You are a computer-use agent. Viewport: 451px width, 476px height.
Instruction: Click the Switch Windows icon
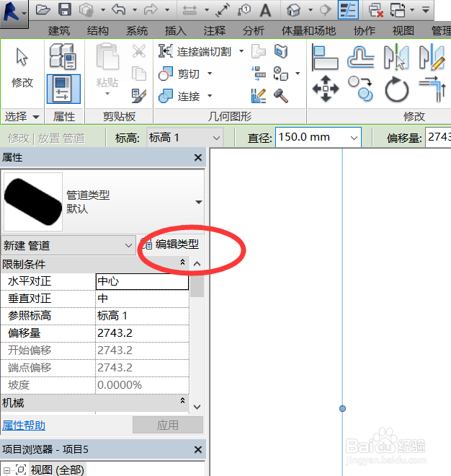click(x=398, y=10)
